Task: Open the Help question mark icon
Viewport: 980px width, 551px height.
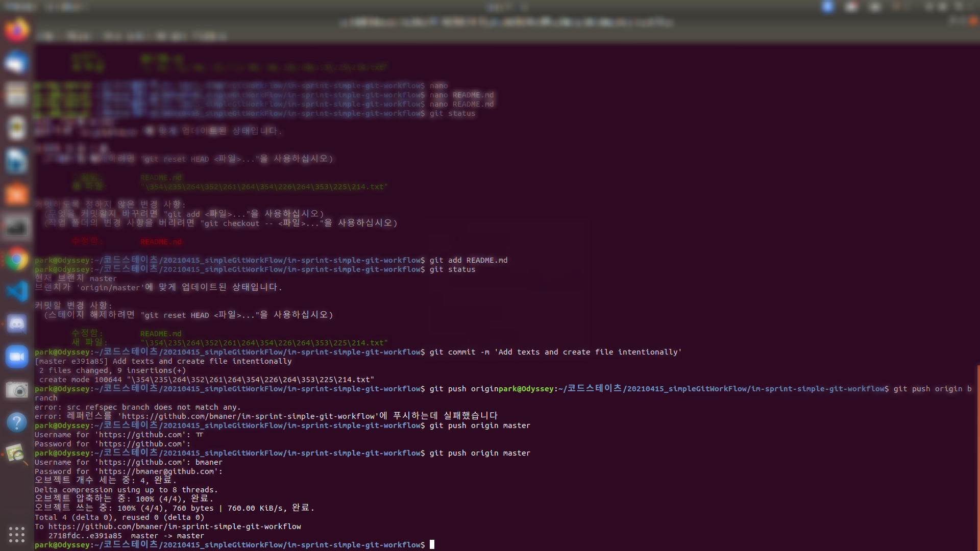Action: click(17, 422)
